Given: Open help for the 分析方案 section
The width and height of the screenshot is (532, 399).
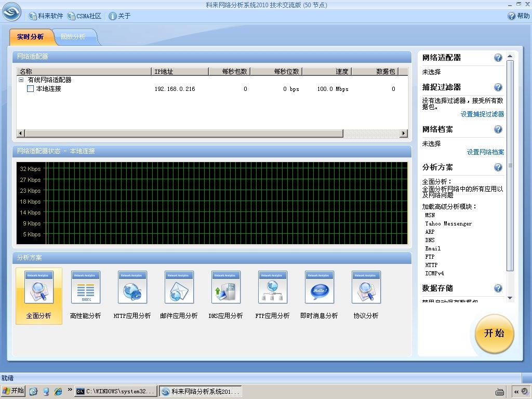Looking at the screenshot, I should click(x=498, y=167).
